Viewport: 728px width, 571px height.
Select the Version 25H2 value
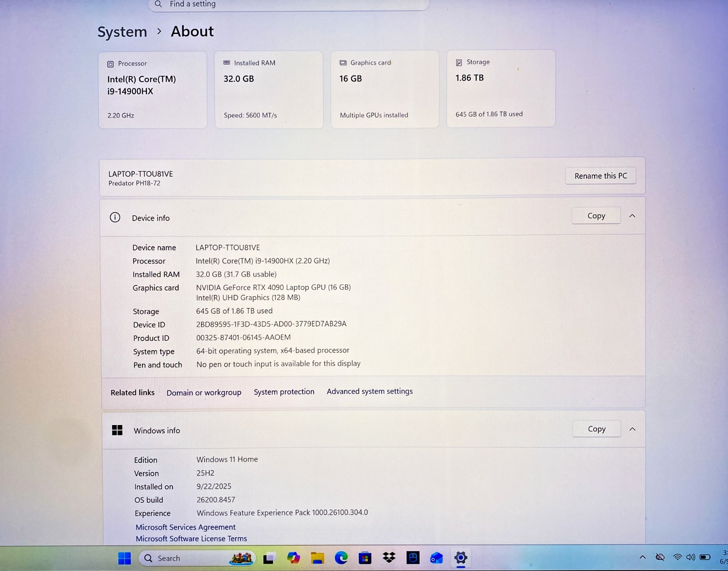(x=205, y=473)
